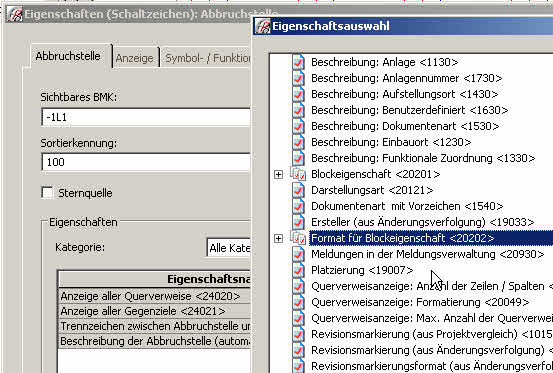Click icon beside Querverweisanzeige: Anzahl der Zeilen

point(298,286)
